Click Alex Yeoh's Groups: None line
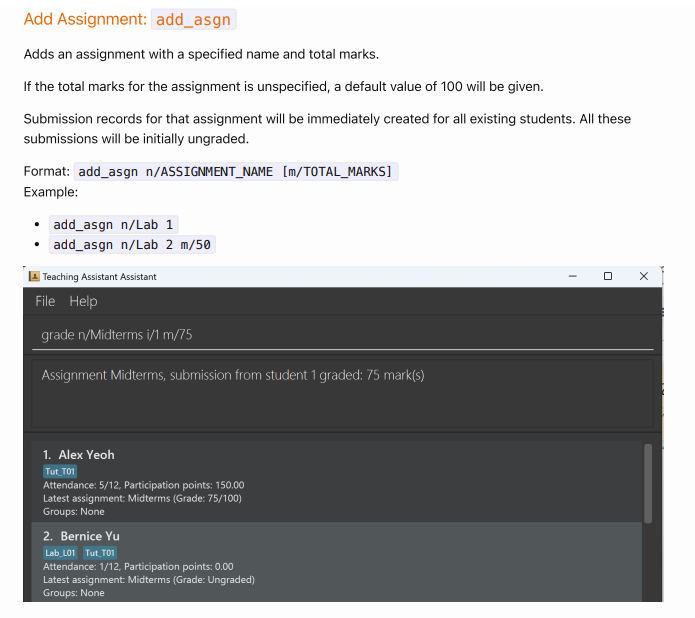695x618 pixels. 74,512
